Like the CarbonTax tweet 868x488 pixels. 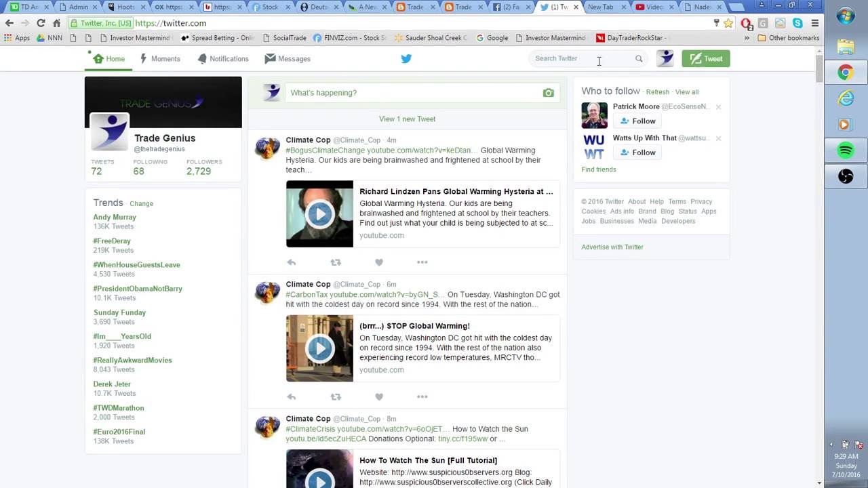click(379, 396)
